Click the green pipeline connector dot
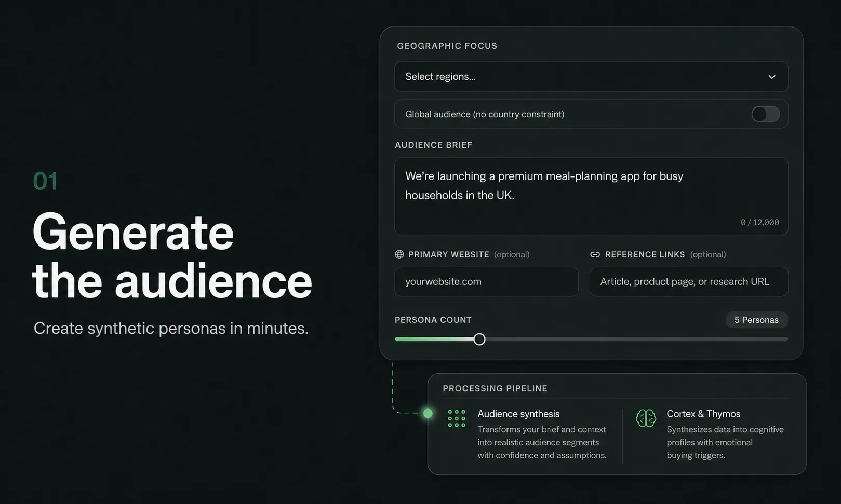This screenshot has height=504, width=841. pos(428,413)
